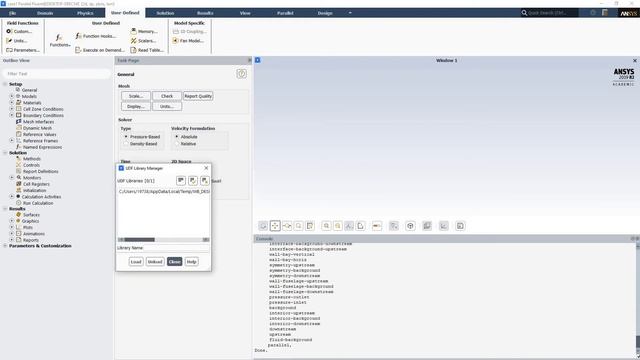Click the deselect-all icon in UDF Library Manager
This screenshot has height=360, width=640.
204,180
